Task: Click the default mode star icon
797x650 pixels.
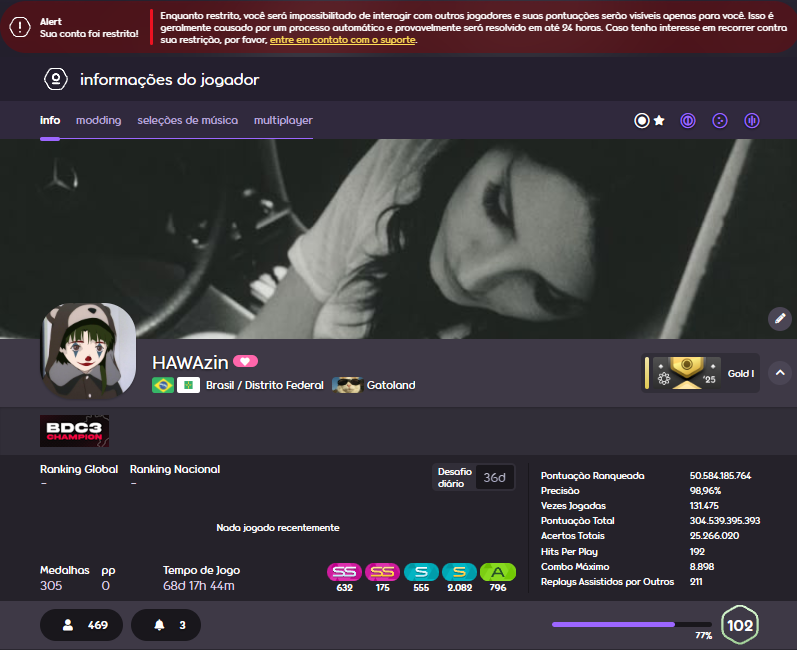Action: pyautogui.click(x=659, y=120)
